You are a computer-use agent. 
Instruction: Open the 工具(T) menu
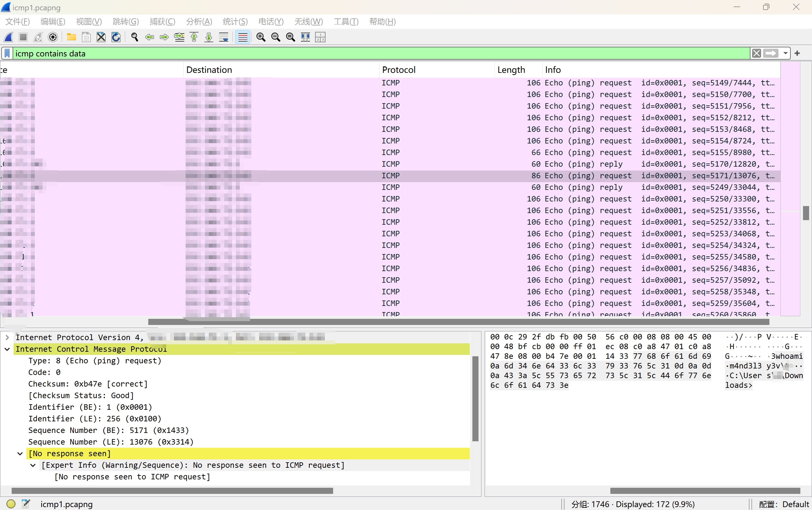click(346, 22)
